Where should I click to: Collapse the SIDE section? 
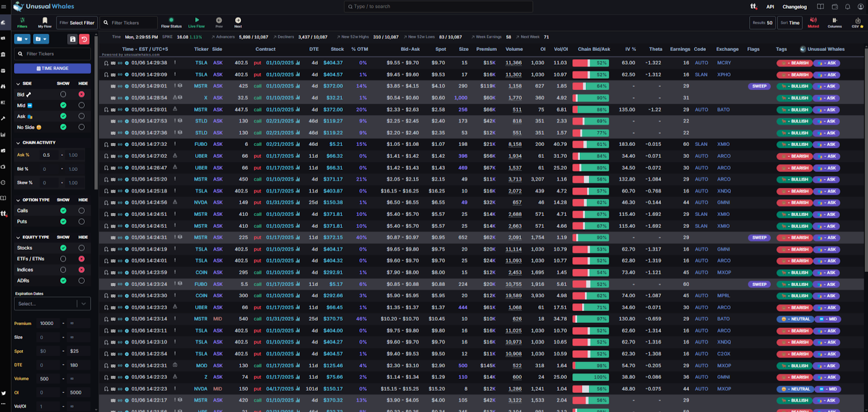pos(18,84)
